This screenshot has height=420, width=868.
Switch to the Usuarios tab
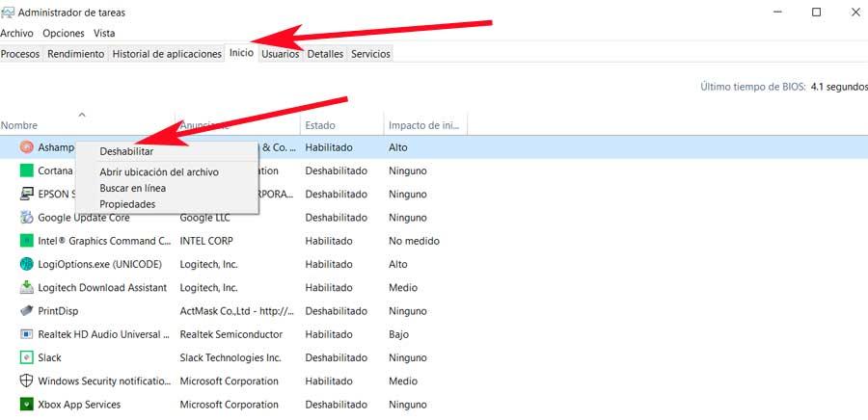pyautogui.click(x=281, y=54)
